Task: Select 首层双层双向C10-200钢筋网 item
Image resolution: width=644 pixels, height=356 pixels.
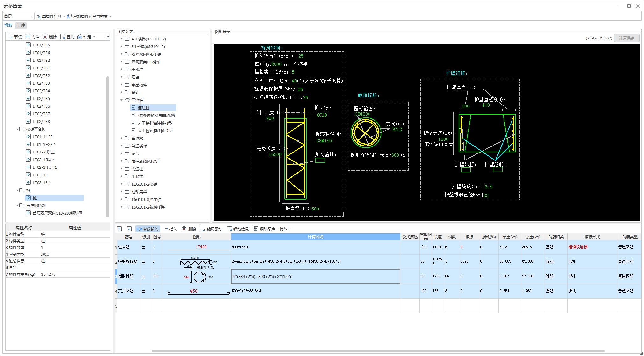Action: pos(57,213)
